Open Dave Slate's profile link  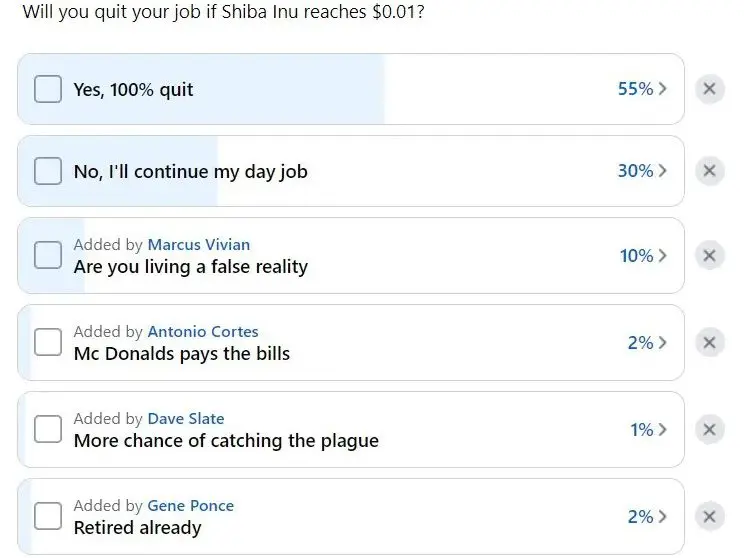coord(186,418)
